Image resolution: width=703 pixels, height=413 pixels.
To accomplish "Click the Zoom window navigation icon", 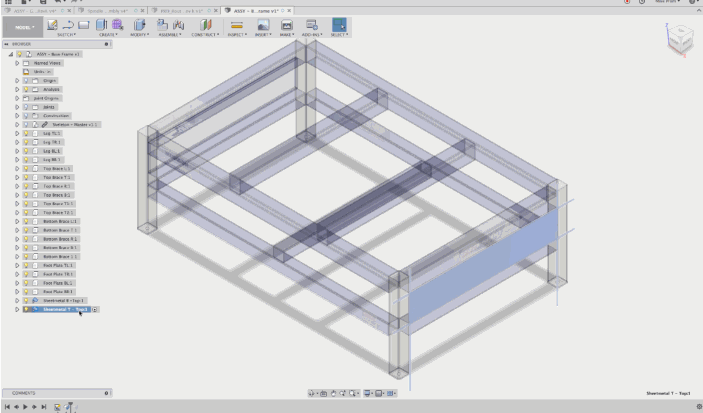I will pyautogui.click(x=353, y=393).
